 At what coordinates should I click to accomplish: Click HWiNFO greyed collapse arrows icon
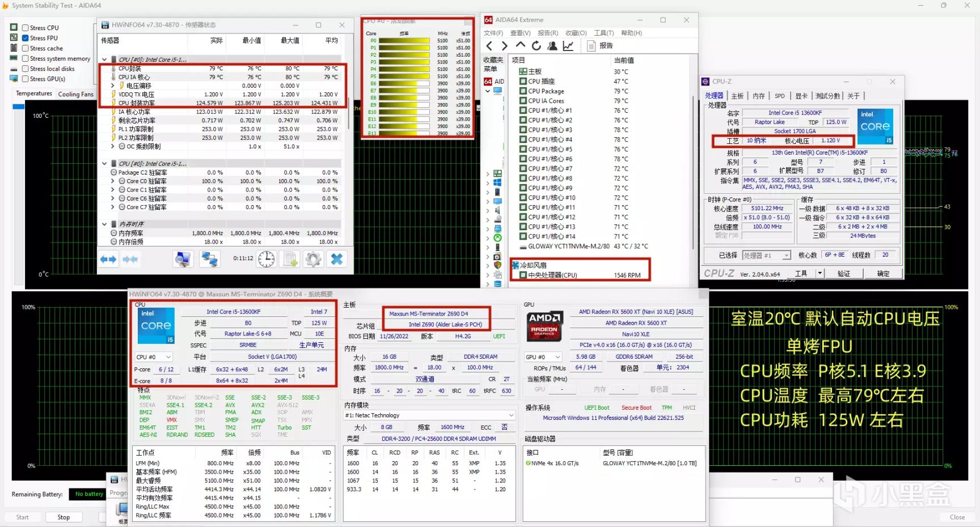coord(130,260)
